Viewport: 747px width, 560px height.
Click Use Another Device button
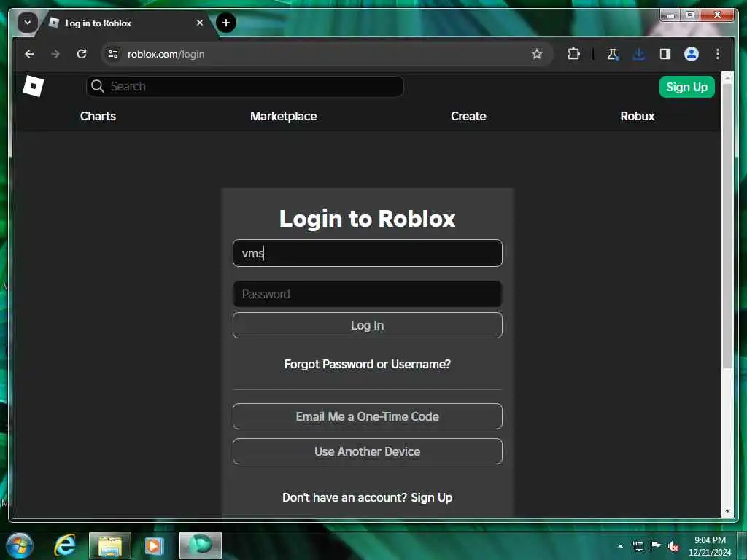368,451
